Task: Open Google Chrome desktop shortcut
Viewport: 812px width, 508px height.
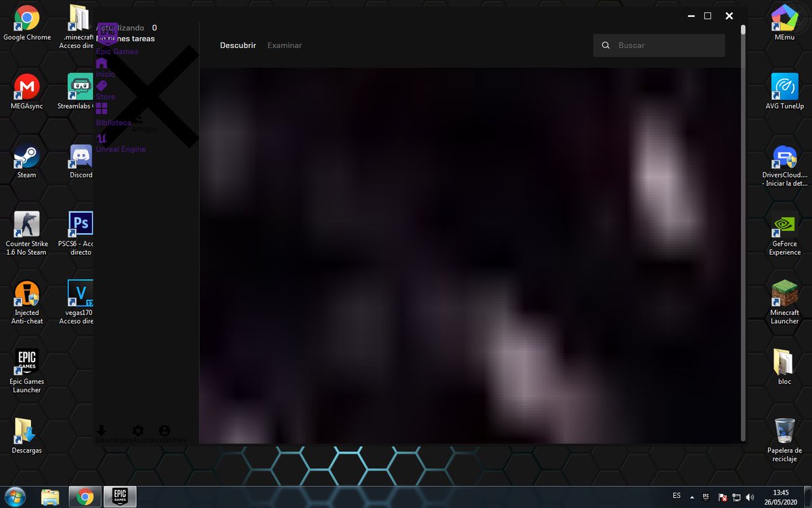Action: (x=27, y=23)
